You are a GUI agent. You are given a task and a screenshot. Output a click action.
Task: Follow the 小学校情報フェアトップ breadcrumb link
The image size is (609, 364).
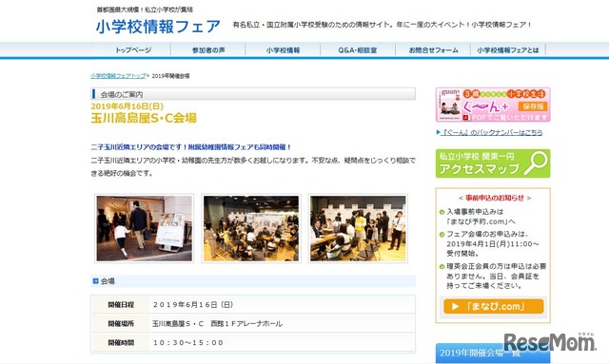118,76
